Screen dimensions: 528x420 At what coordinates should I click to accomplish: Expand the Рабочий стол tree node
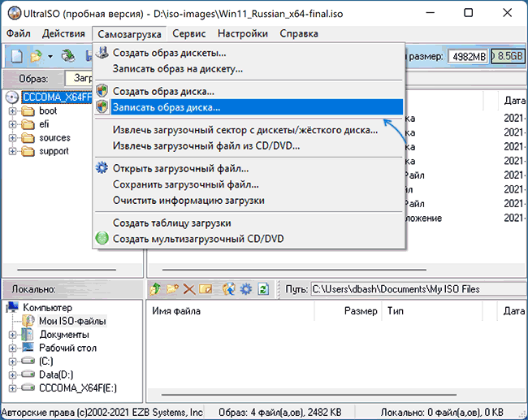click(x=12, y=348)
